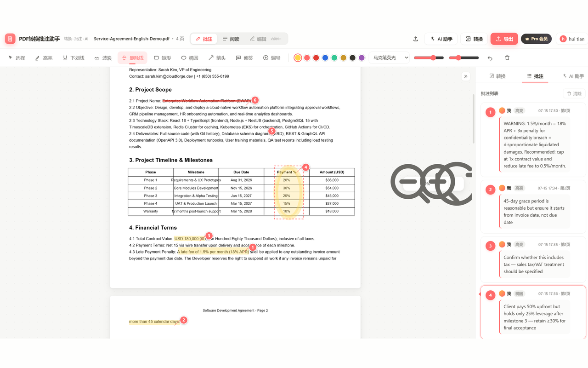Collapse the right sidebar panel
This screenshot has width=588, height=368.
[466, 76]
